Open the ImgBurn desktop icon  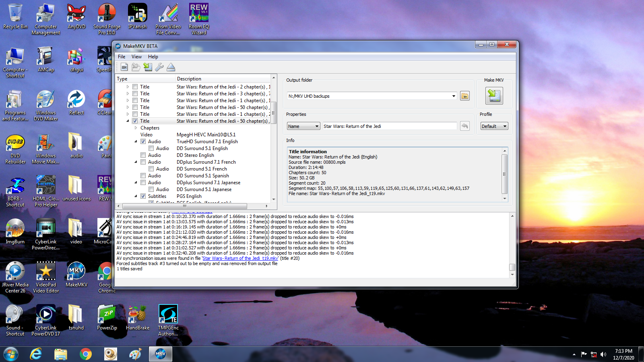pos(15,232)
